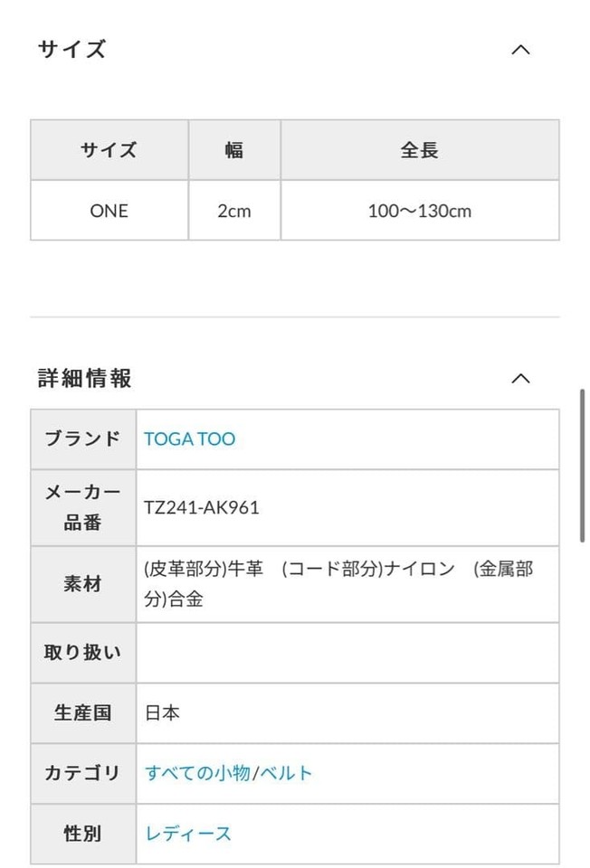This screenshot has width=590, height=868.
Task: Open the TOGA TOO brand link
Action: [x=189, y=439]
